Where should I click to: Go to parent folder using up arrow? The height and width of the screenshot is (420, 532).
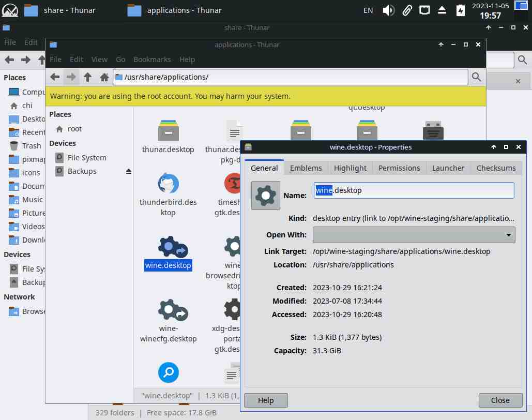[x=87, y=77]
